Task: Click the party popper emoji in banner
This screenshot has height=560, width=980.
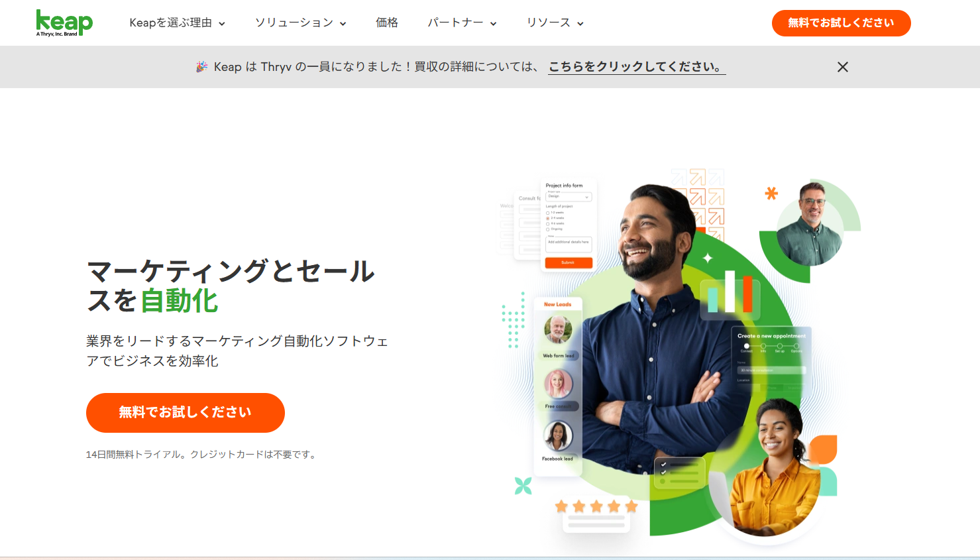Action: coord(201,67)
